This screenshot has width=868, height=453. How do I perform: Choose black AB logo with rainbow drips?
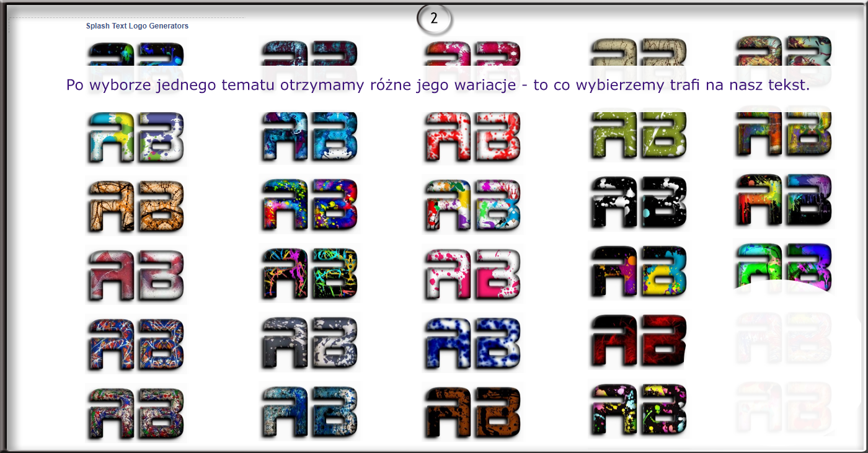coord(784,202)
